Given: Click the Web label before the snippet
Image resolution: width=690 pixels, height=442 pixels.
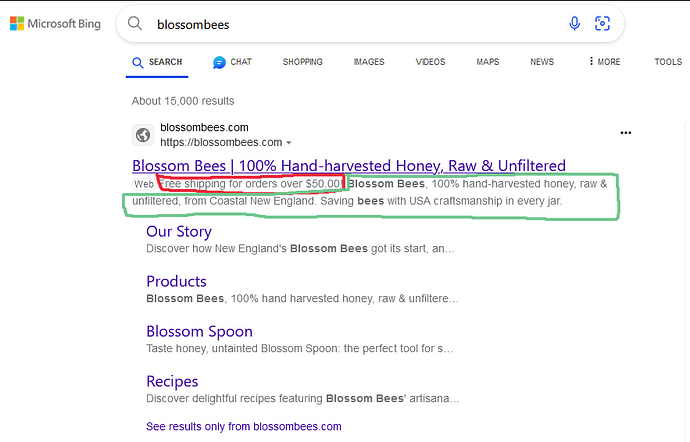Looking at the screenshot, I should click(144, 184).
